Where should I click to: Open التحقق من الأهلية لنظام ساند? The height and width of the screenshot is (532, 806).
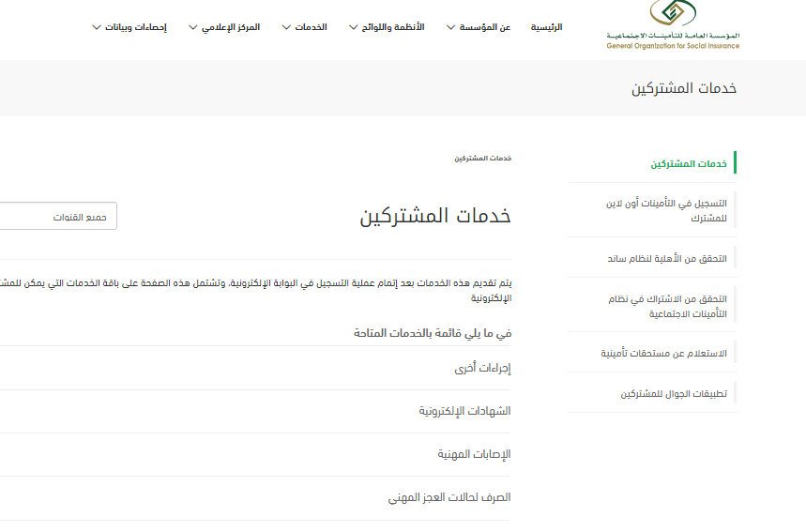(666, 258)
